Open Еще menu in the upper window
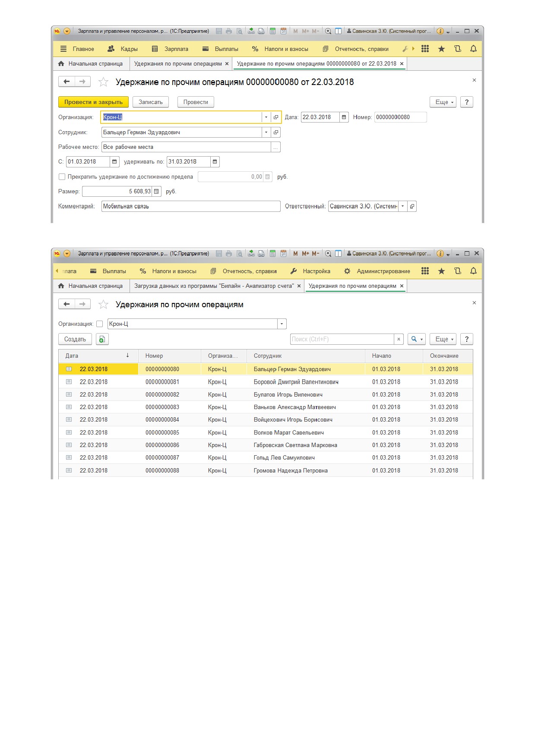Image resolution: width=535 pixels, height=756 pixels. 443,102
